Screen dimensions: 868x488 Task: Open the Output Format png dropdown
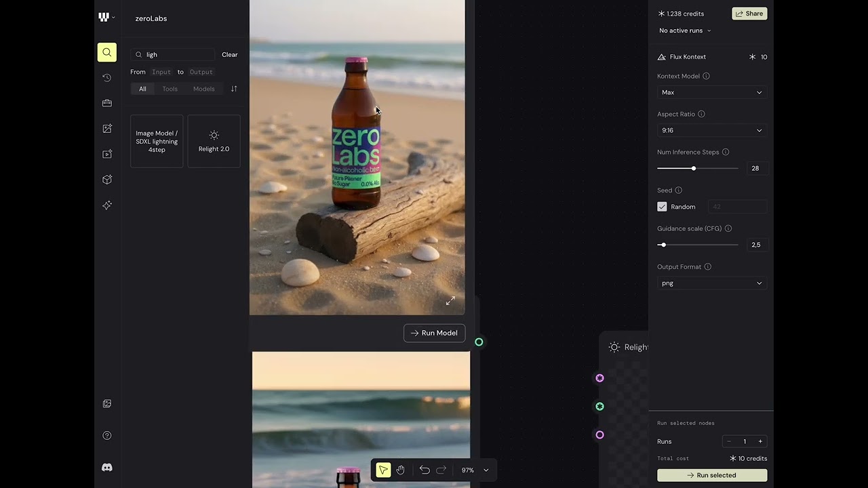(x=712, y=283)
